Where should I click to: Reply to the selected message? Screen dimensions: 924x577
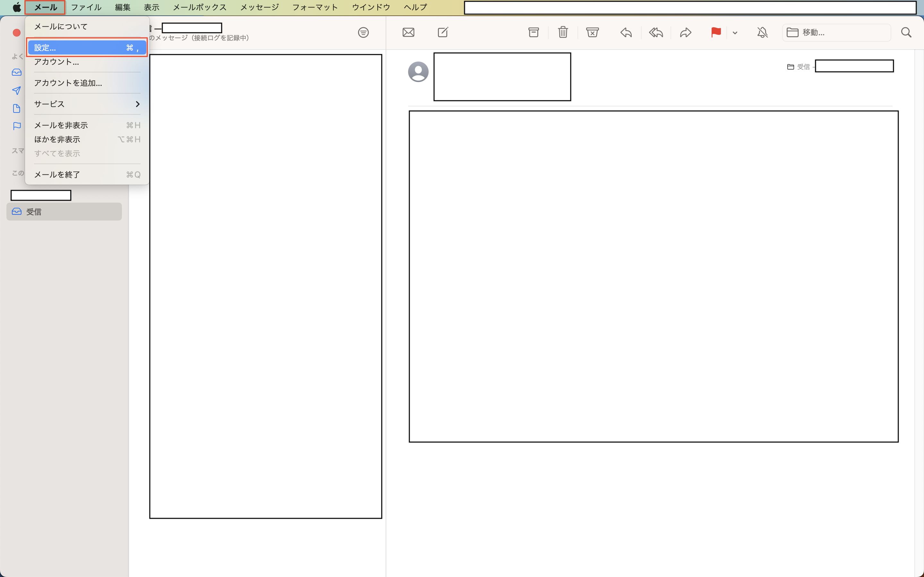pyautogui.click(x=626, y=32)
